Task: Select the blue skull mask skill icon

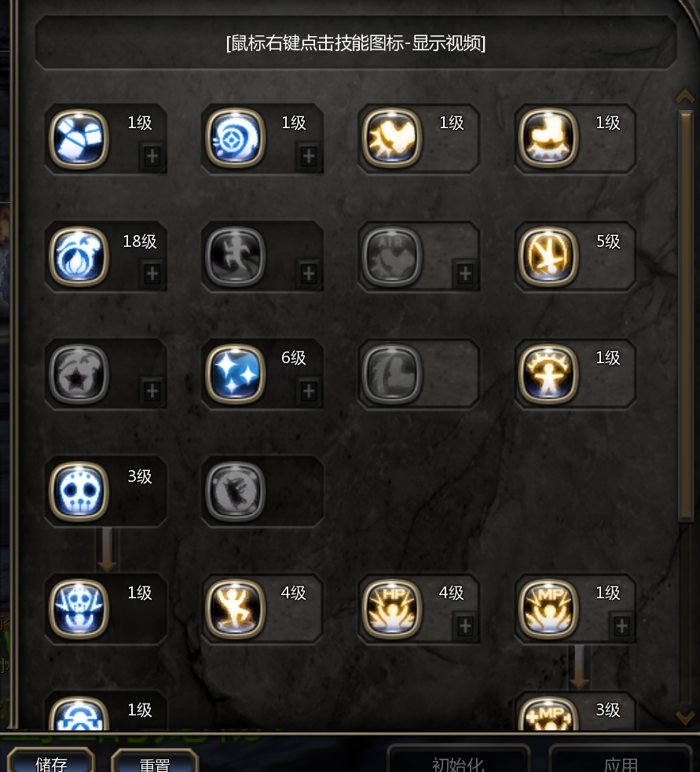Action: [x=79, y=491]
